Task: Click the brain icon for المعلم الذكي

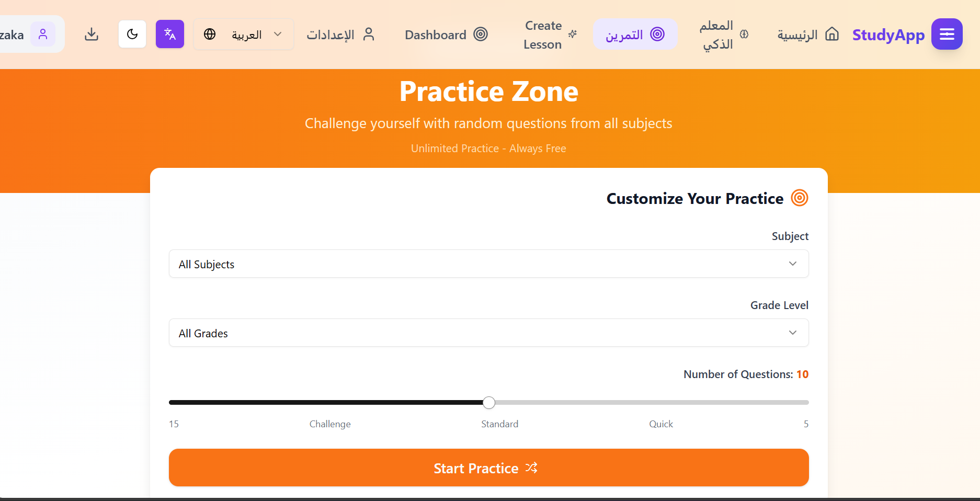Action: [744, 35]
